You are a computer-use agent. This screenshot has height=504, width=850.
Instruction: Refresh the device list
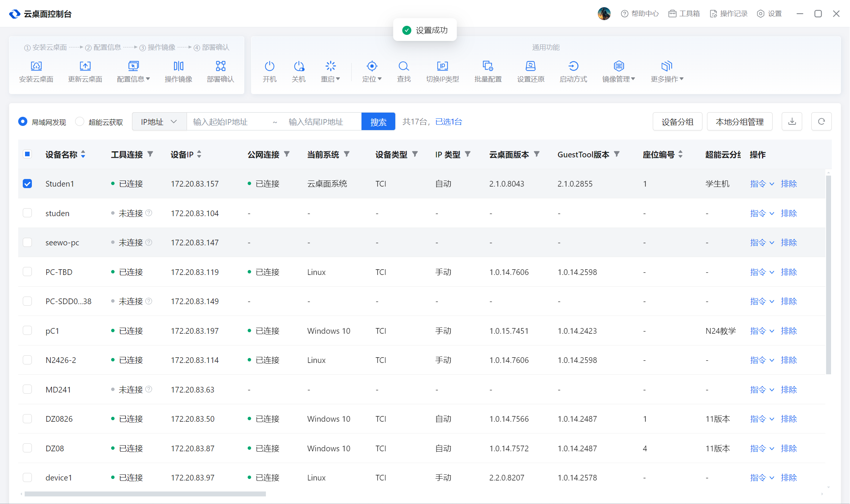821,122
